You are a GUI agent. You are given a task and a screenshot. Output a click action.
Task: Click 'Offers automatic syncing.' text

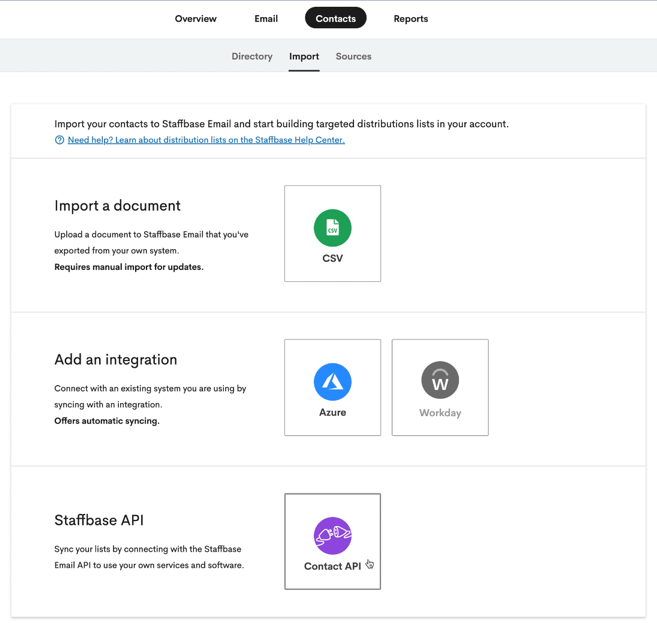[107, 421]
